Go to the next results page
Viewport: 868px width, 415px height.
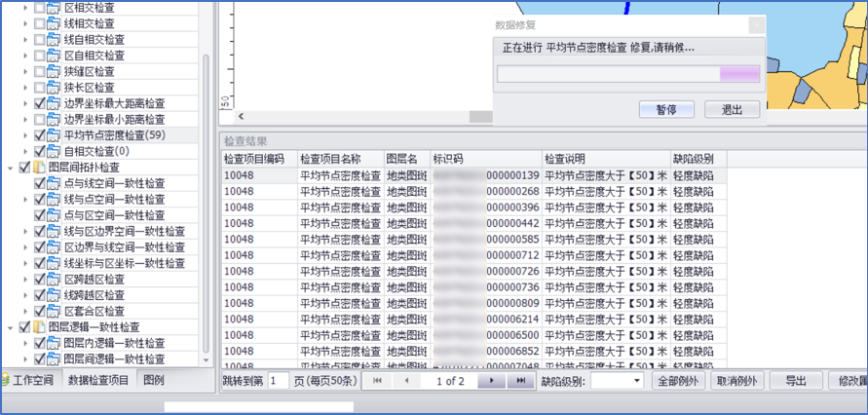click(494, 381)
